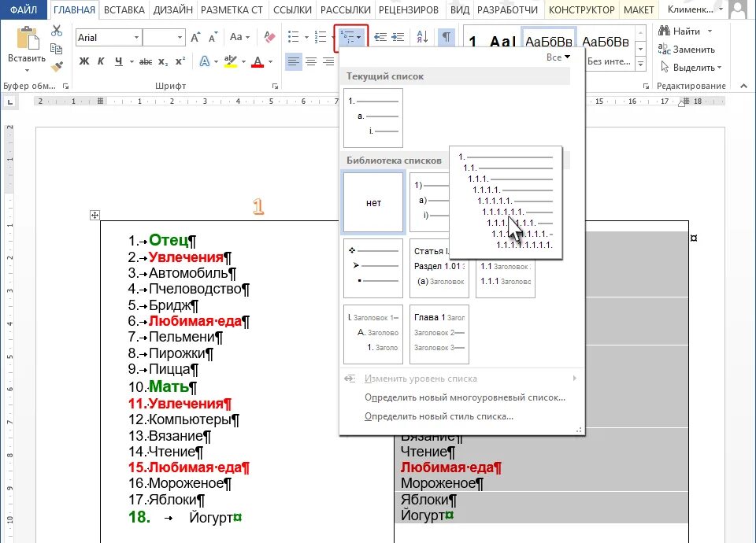Image resolution: width=756 pixels, height=543 pixels.
Task: Open the Выделить dropdown
Action: (x=691, y=68)
